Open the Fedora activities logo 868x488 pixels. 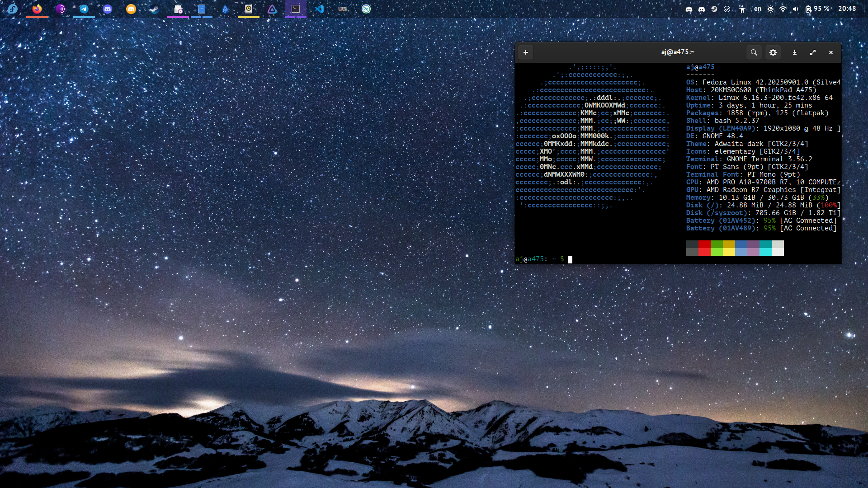(x=13, y=9)
